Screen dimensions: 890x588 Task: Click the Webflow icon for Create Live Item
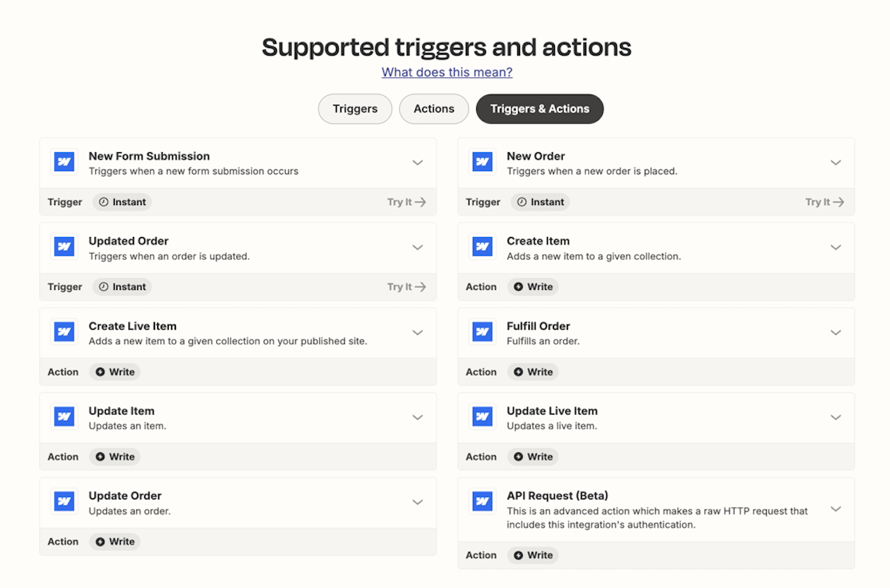tap(64, 332)
